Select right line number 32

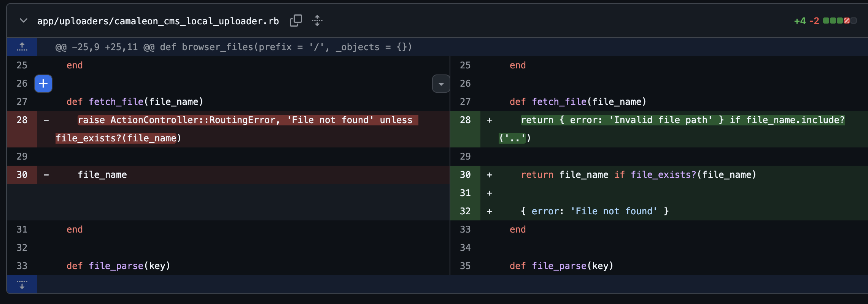click(x=465, y=211)
